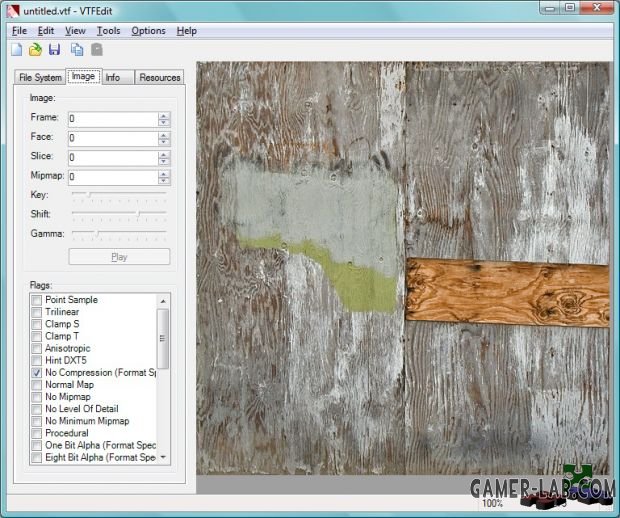Open a file with the folder icon
Image resolution: width=620 pixels, height=518 pixels.
pyautogui.click(x=36, y=50)
